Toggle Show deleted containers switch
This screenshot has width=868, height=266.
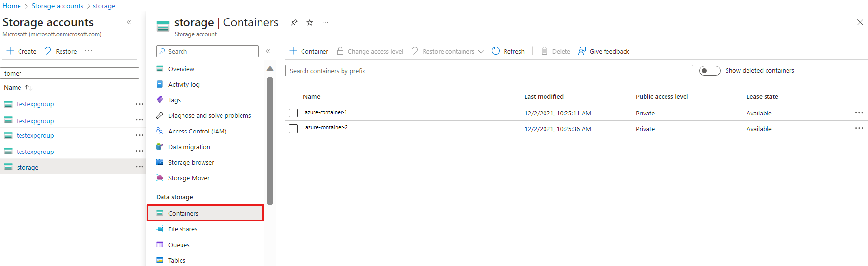tap(709, 71)
